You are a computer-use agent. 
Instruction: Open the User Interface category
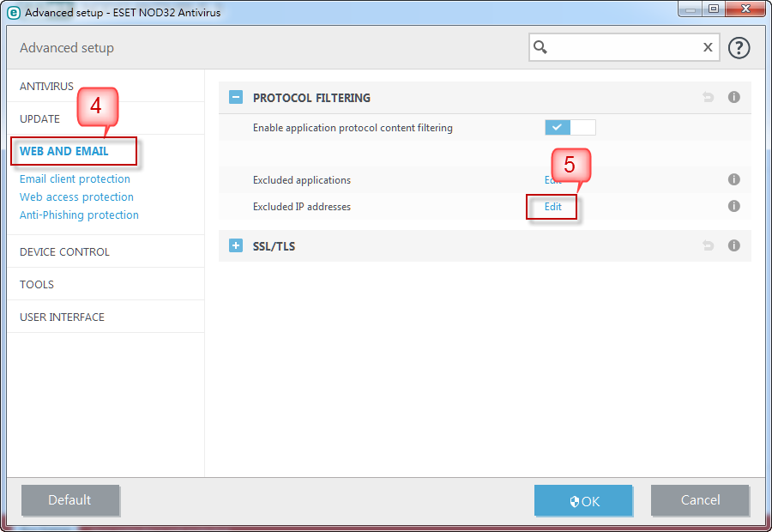pos(62,317)
